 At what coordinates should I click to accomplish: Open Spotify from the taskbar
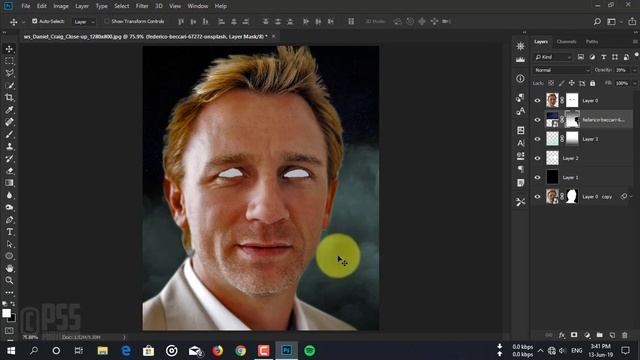point(310,351)
